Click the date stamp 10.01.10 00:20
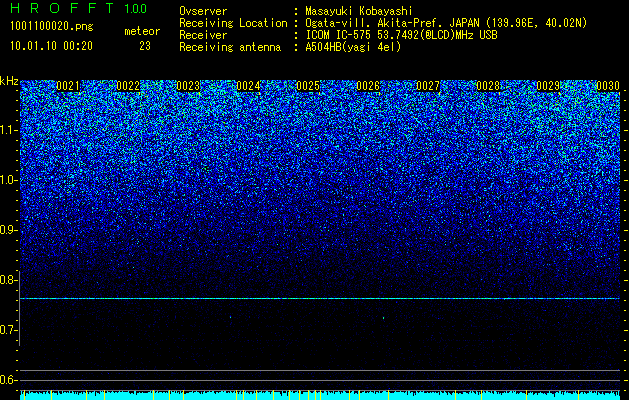629x400 pixels. (x=51, y=46)
